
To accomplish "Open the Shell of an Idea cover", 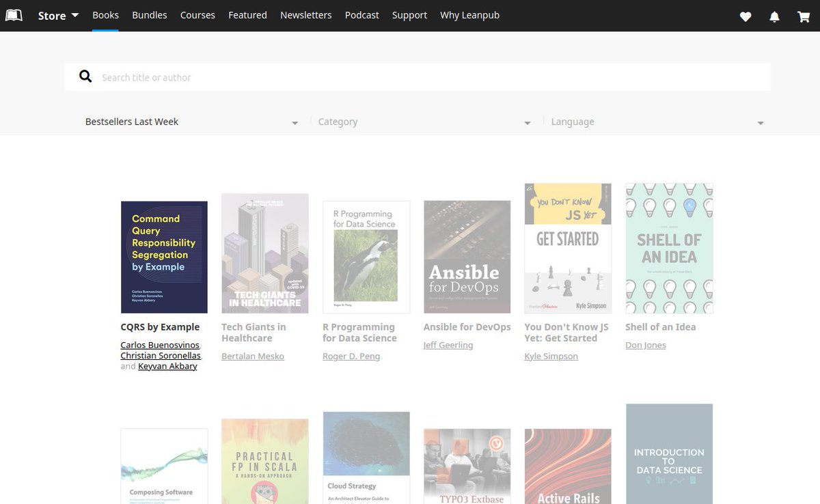I will (669, 248).
